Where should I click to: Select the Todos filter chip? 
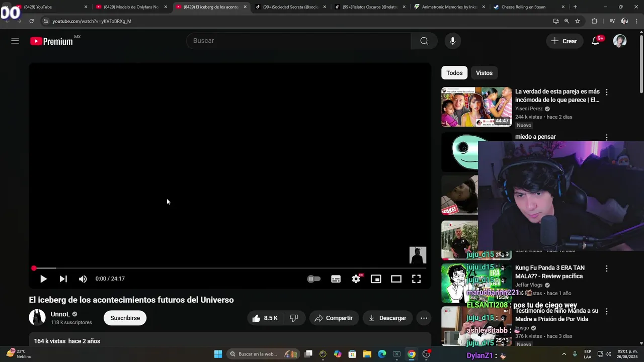454,73
